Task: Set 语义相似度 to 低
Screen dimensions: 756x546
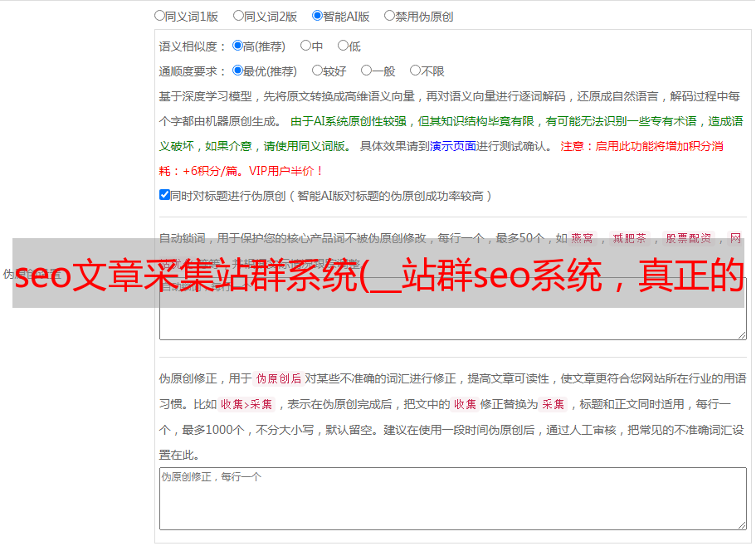Action: click(x=343, y=46)
